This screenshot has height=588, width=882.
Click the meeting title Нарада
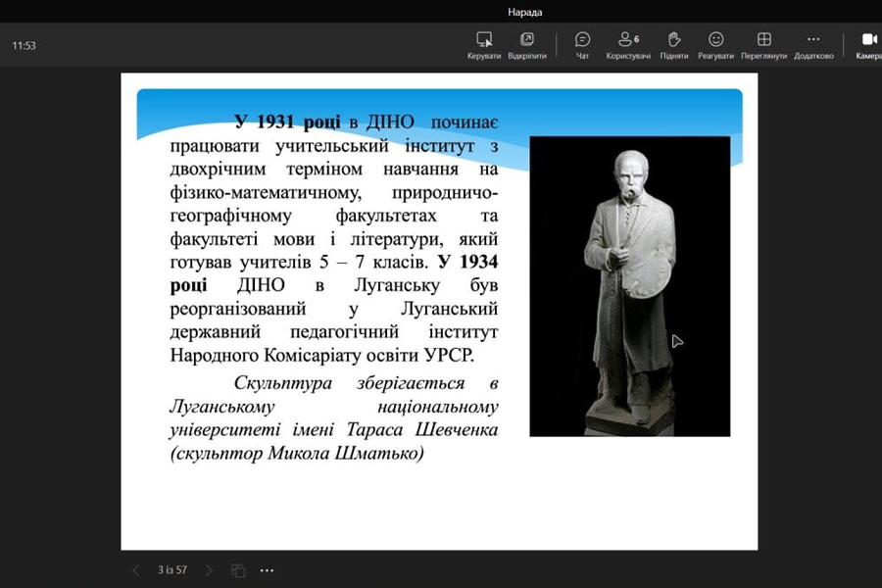tap(524, 12)
